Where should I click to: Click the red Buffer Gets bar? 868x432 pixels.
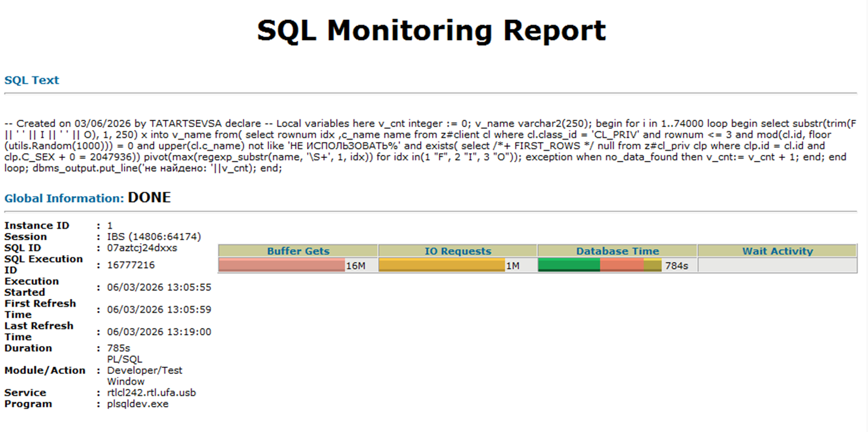(x=282, y=265)
